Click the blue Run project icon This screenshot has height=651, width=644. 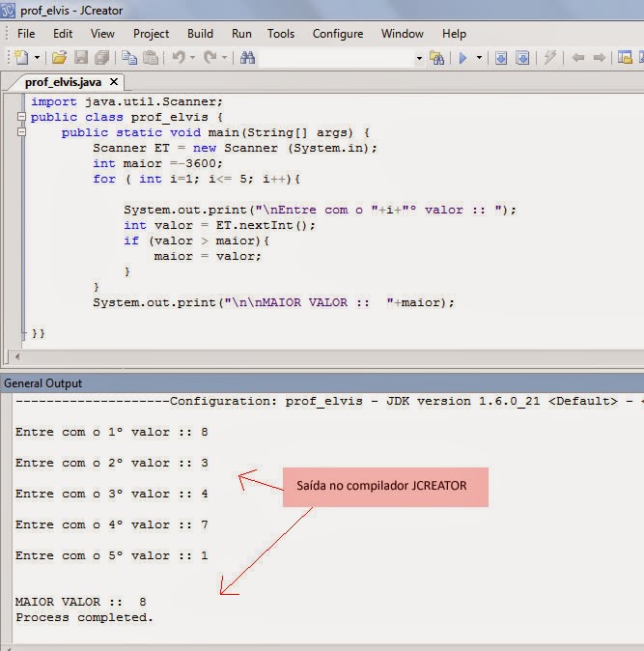pos(463,58)
